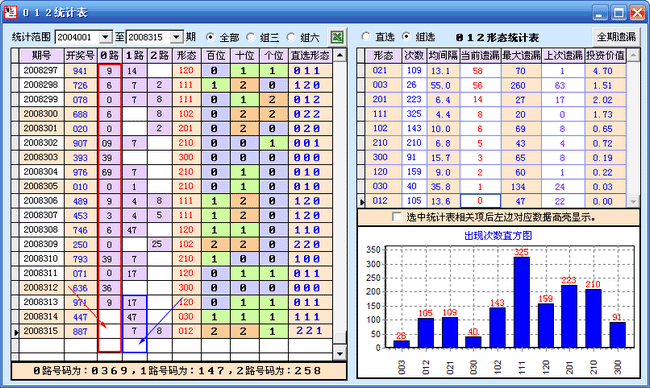The height and width of the screenshot is (388, 650).
Task: Click the row pointer arrow beside 012
Action: [x=361, y=202]
